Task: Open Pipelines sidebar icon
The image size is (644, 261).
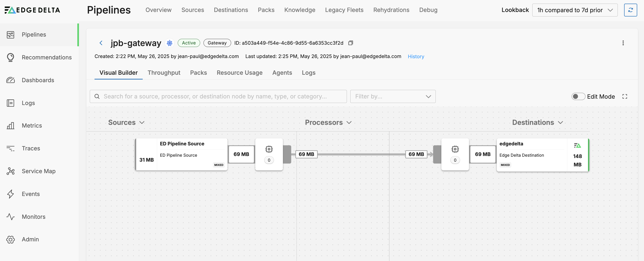Action: click(x=10, y=35)
